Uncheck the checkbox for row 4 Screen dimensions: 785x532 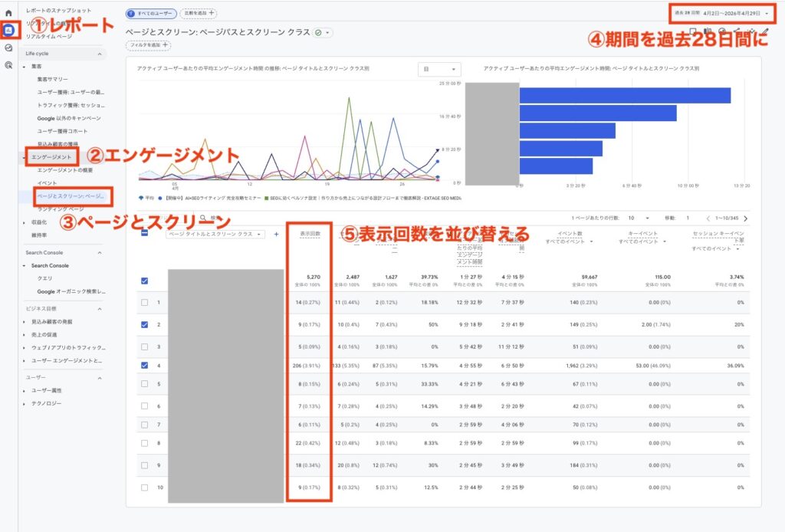click(x=144, y=366)
